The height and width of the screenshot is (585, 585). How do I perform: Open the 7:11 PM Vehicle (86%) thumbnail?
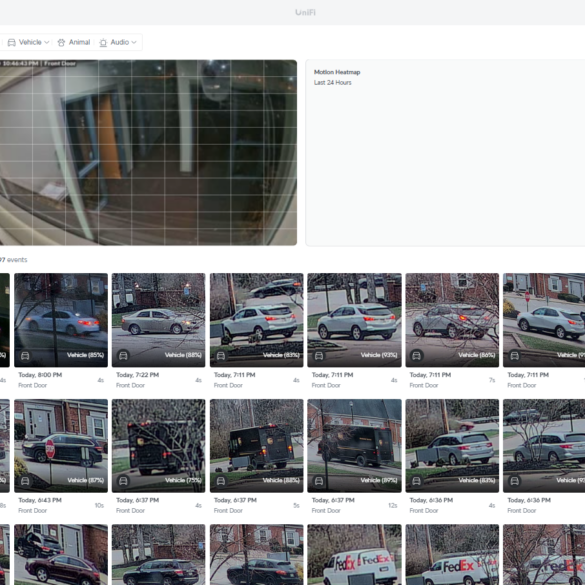click(x=452, y=320)
